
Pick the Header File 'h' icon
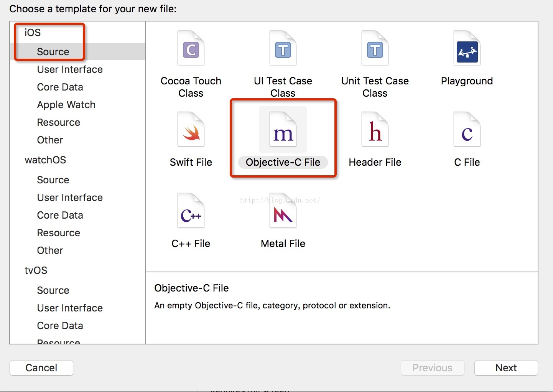375,130
